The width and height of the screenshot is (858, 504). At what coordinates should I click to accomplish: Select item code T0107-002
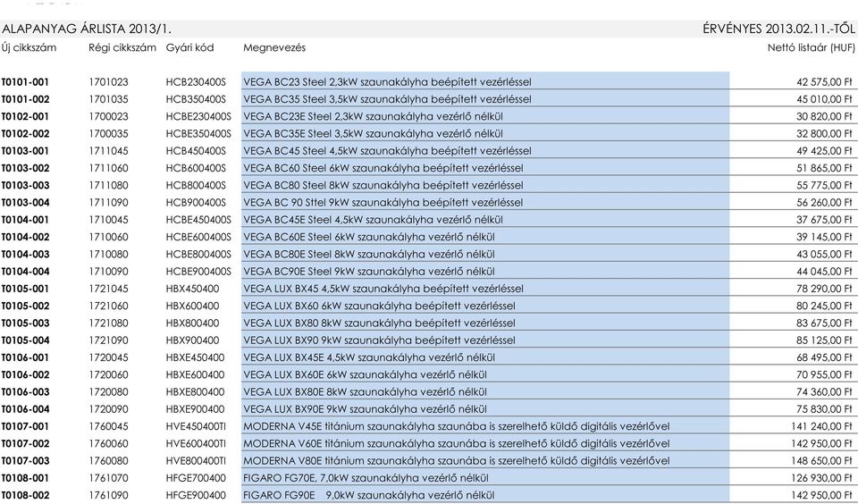pyautogui.click(x=25, y=444)
